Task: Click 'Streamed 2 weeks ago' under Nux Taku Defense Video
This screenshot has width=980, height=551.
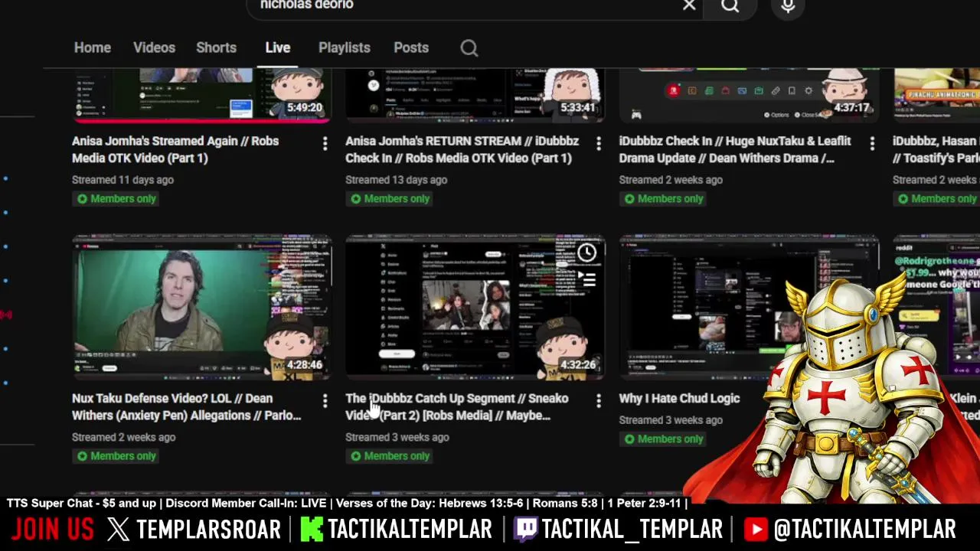Action: [x=123, y=437]
